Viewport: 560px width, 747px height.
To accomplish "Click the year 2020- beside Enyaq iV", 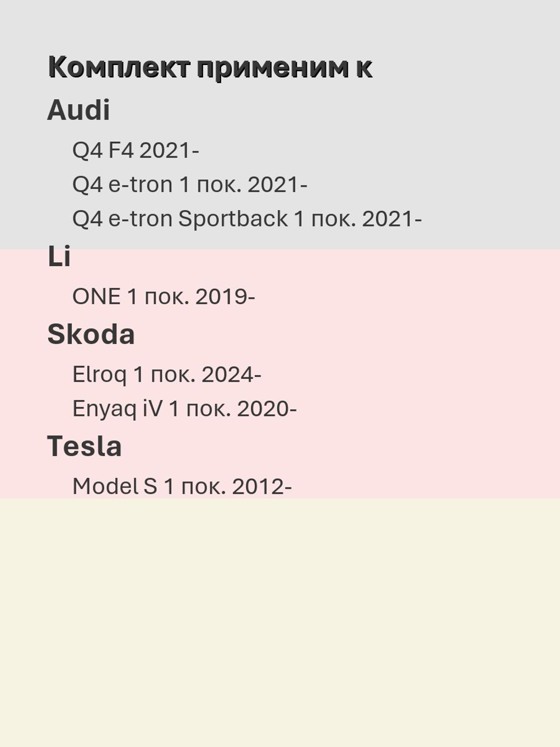I will pyautogui.click(x=267, y=409).
